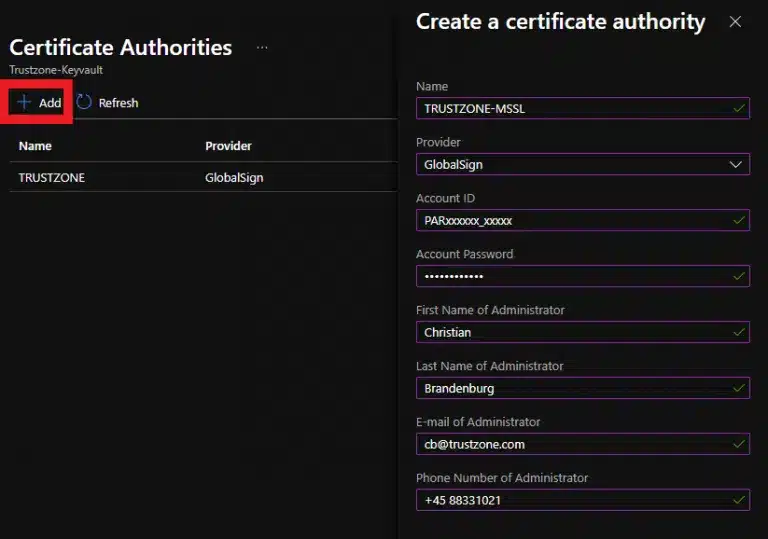Click the Create a certificate authority heading

(560, 22)
